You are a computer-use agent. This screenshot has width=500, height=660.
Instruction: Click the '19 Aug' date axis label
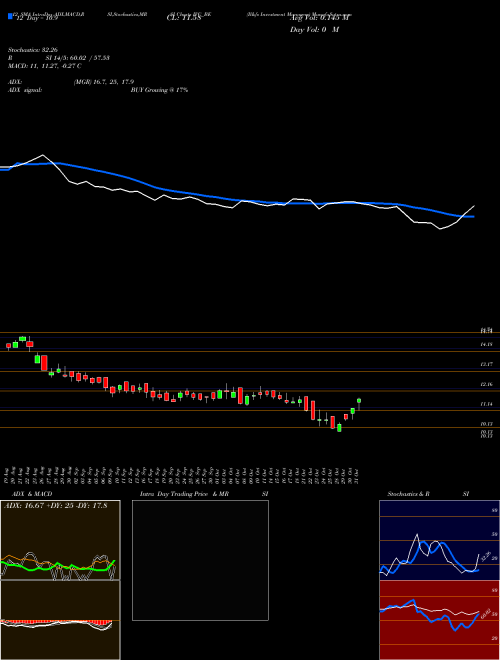(x=8, y=476)
